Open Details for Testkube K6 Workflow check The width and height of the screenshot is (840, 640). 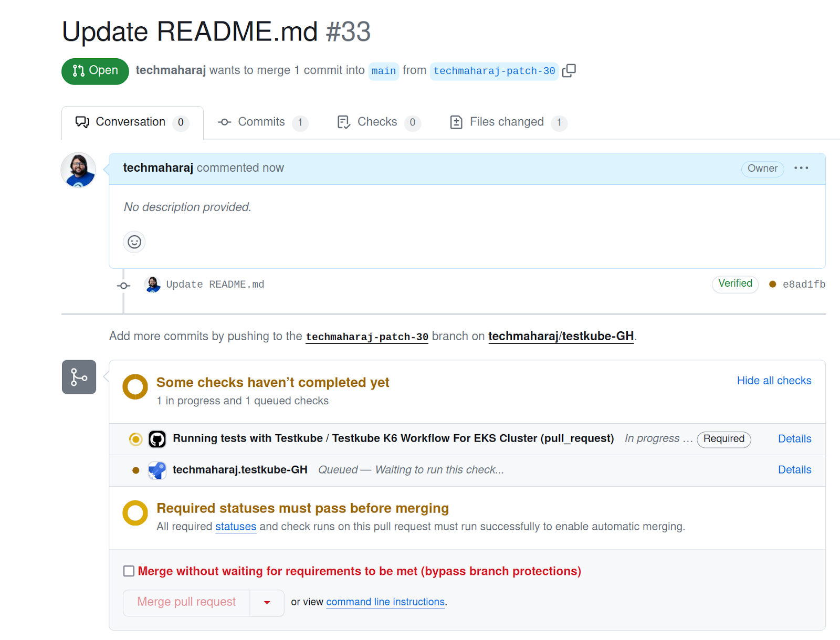pos(794,439)
